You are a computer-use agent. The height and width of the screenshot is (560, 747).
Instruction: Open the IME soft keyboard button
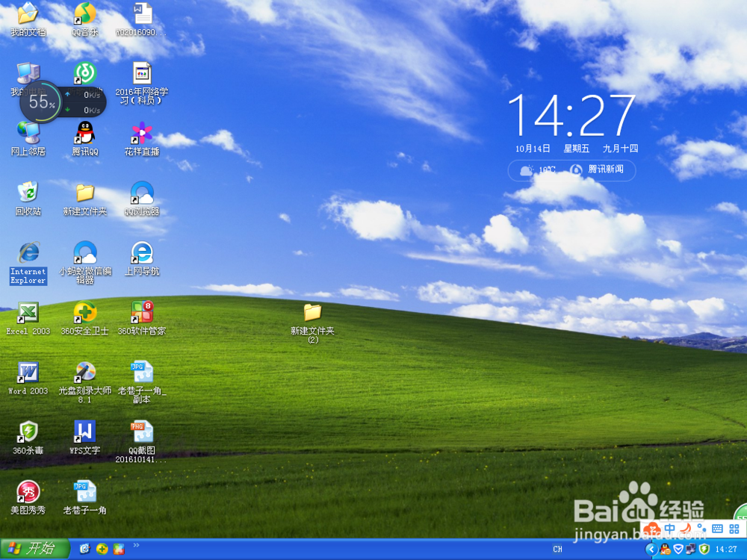[717, 529]
